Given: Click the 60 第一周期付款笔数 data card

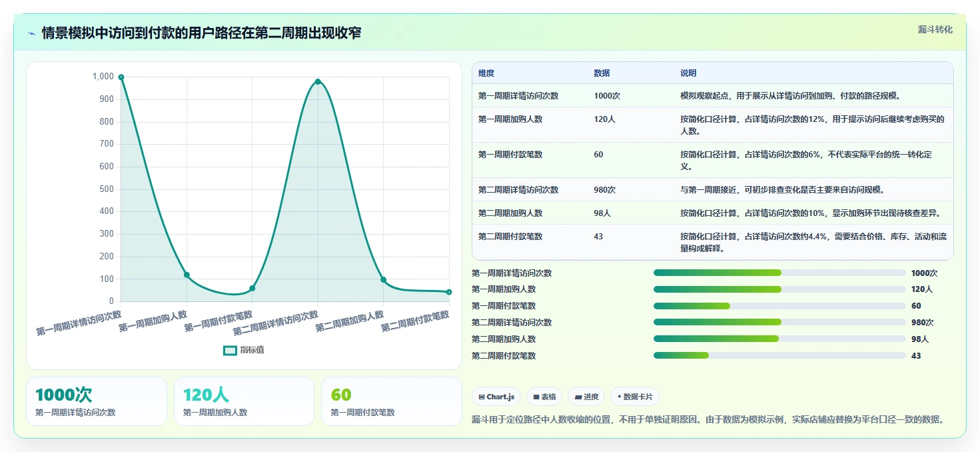Looking at the screenshot, I should click(x=391, y=401).
